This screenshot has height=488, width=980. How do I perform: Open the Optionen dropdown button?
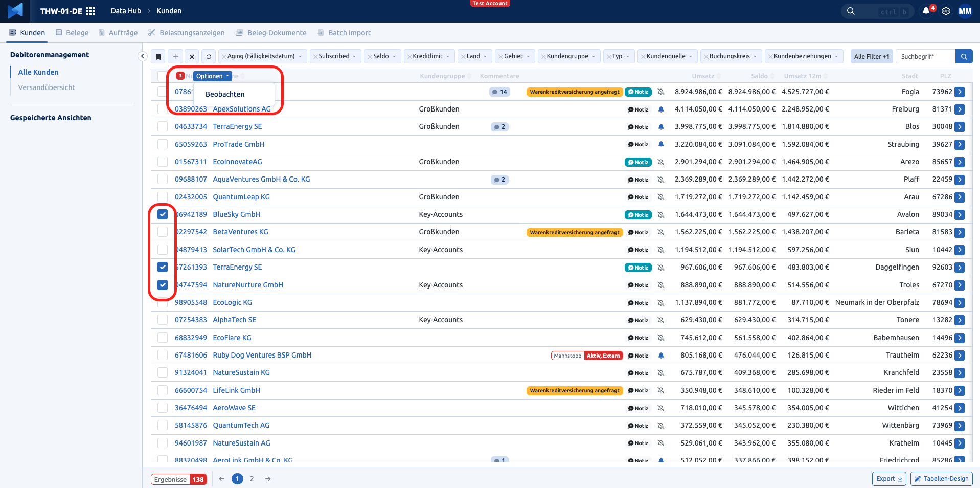point(213,76)
